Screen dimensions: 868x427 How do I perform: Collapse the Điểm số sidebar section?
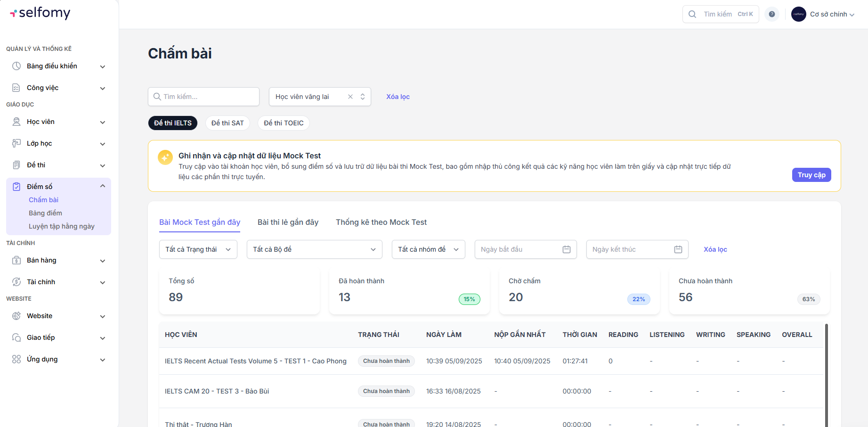pos(103,186)
